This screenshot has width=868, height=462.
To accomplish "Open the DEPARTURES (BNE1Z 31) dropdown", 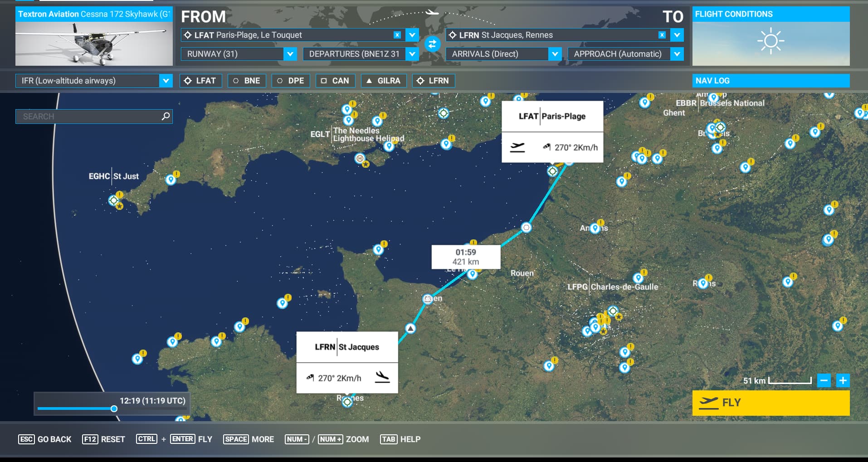I will (412, 54).
